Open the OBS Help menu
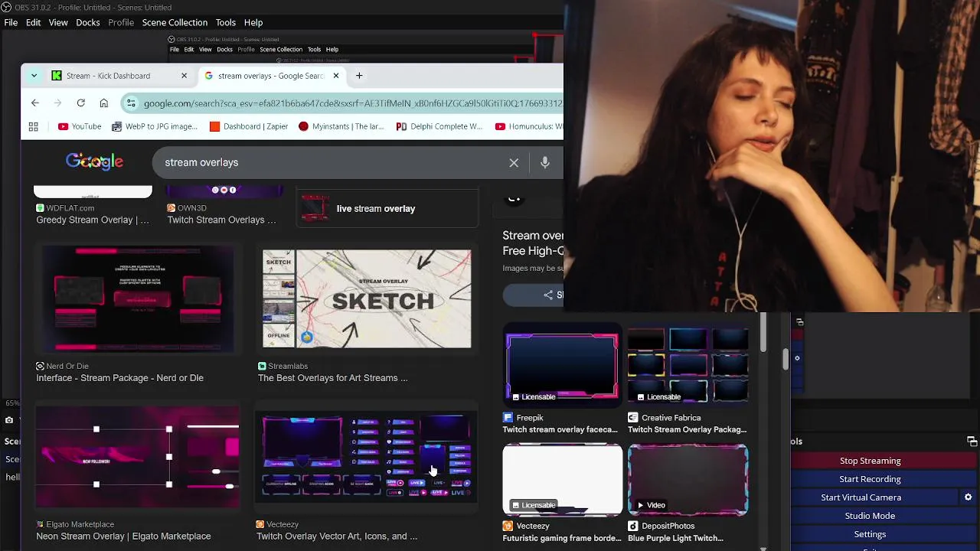 (x=253, y=22)
